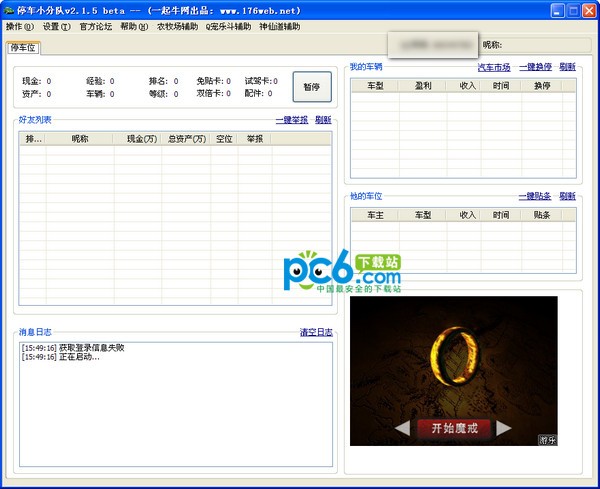
Task: Open the 帮助 menu
Action: pos(134,26)
